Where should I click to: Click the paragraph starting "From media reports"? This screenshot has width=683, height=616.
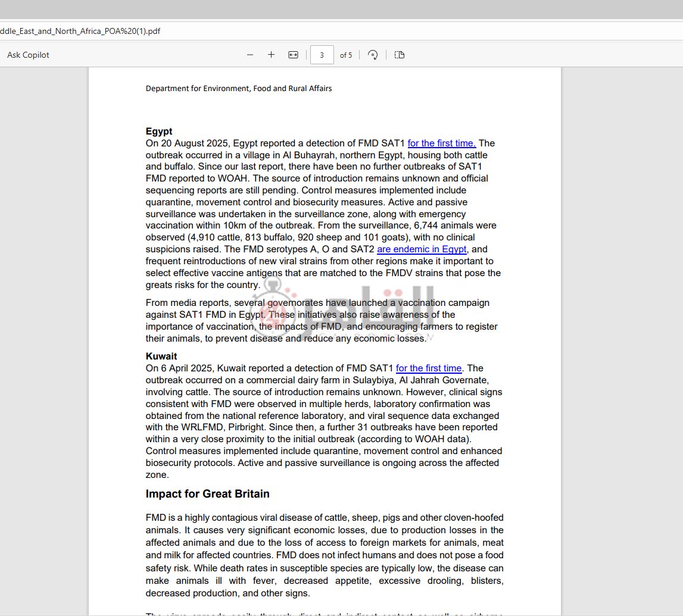pyautogui.click(x=322, y=320)
